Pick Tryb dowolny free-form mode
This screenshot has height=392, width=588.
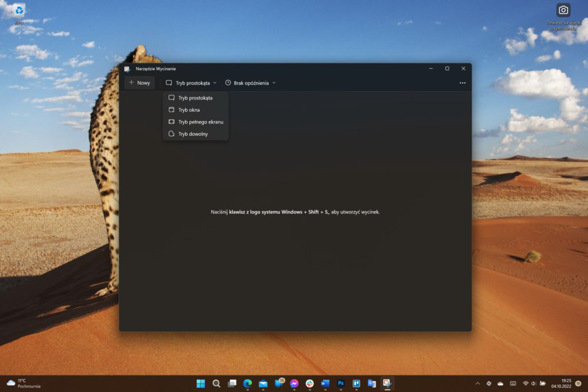(x=195, y=134)
